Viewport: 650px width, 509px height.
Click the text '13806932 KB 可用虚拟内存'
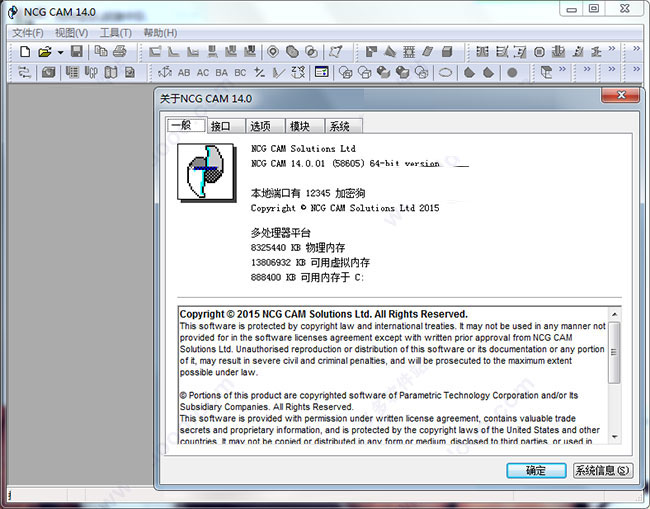click(310, 262)
